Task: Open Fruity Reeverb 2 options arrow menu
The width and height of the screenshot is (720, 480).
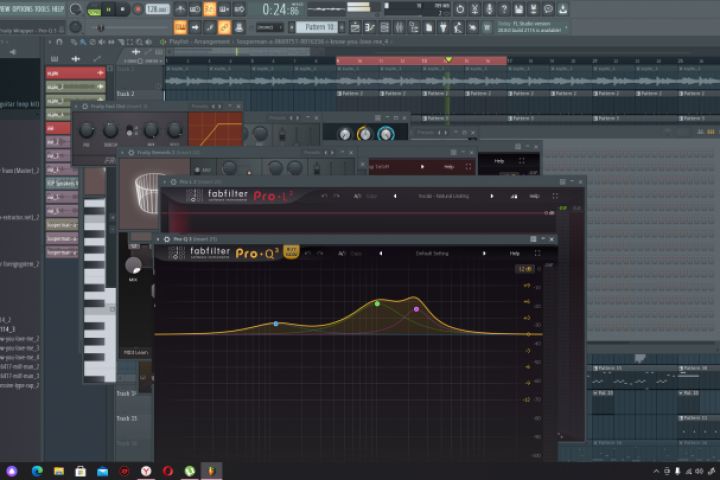Action: tap(122, 152)
